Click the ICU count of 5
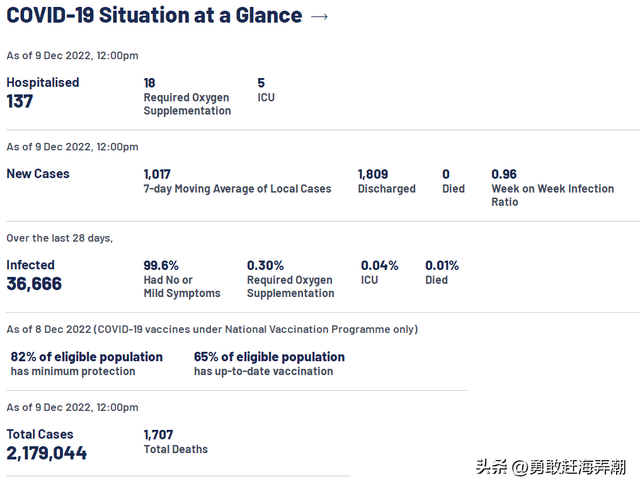 pyautogui.click(x=261, y=83)
